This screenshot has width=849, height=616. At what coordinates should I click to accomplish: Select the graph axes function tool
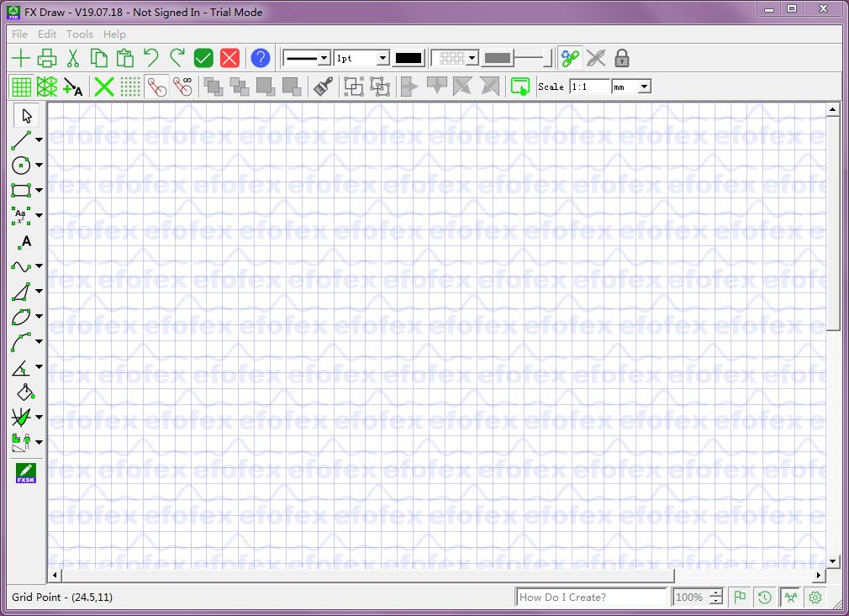[21, 418]
